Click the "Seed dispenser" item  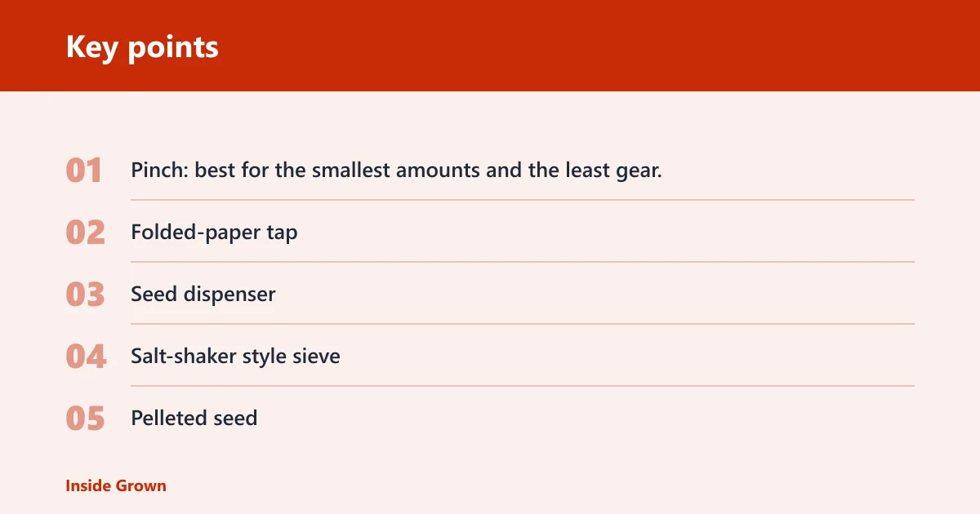(x=203, y=295)
